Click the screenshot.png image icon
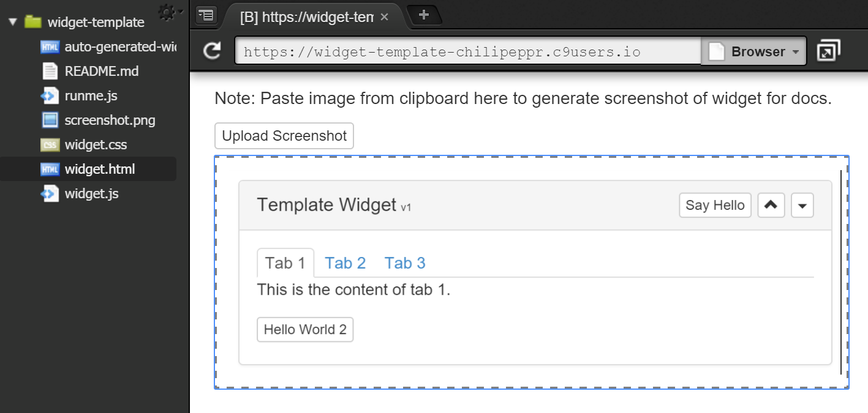 tap(50, 121)
